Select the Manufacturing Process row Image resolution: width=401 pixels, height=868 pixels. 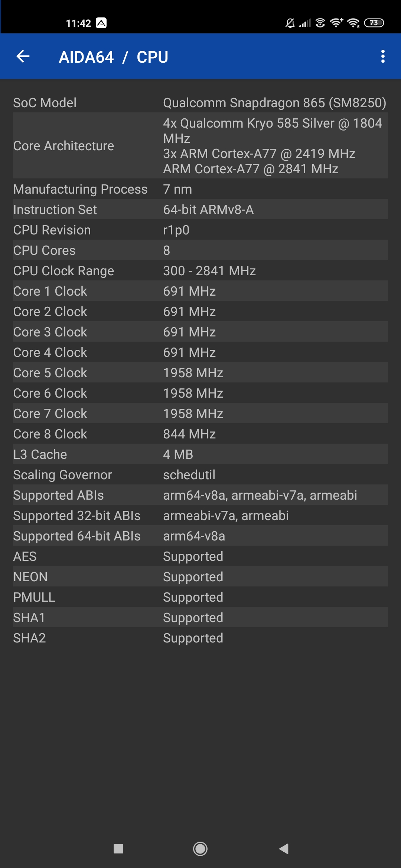point(200,189)
